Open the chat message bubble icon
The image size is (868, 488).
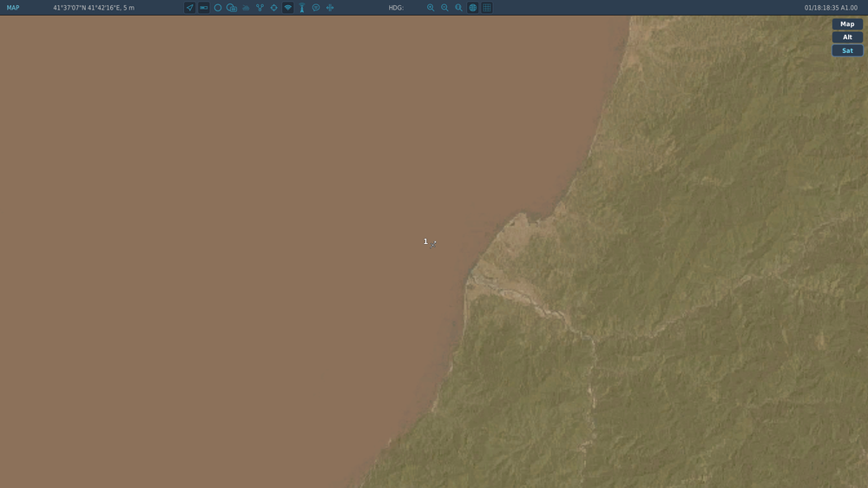click(316, 8)
